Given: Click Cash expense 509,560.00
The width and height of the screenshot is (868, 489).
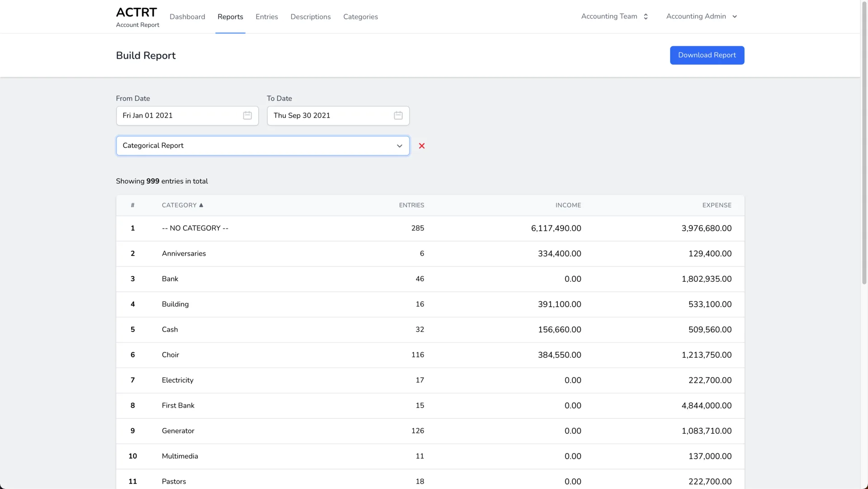Looking at the screenshot, I should 710,330.
